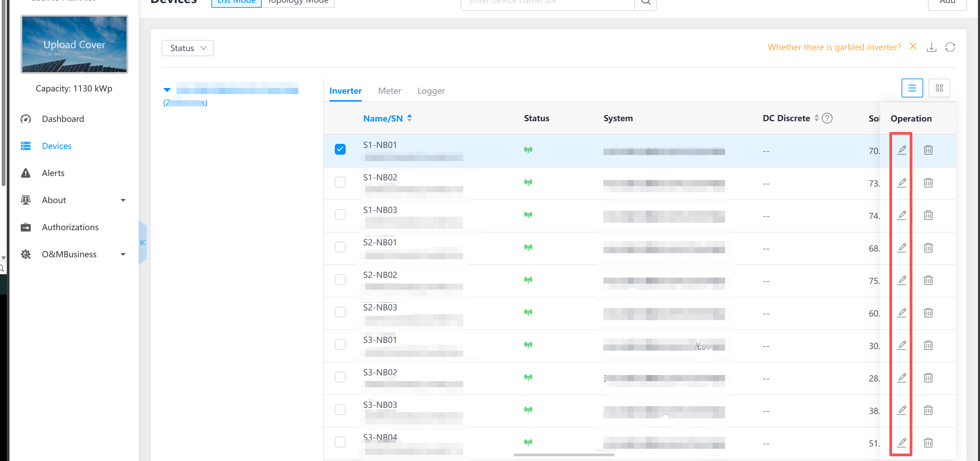Select the S2-NB03 inverter checkbox
Viewport: 980px width, 461px height.
340,312
